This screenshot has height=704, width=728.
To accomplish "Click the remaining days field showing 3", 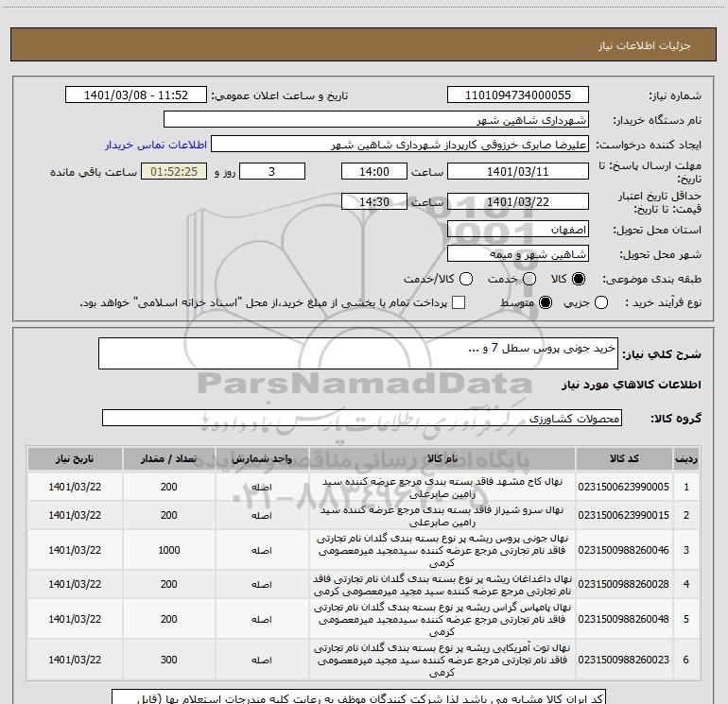I will (x=272, y=171).
